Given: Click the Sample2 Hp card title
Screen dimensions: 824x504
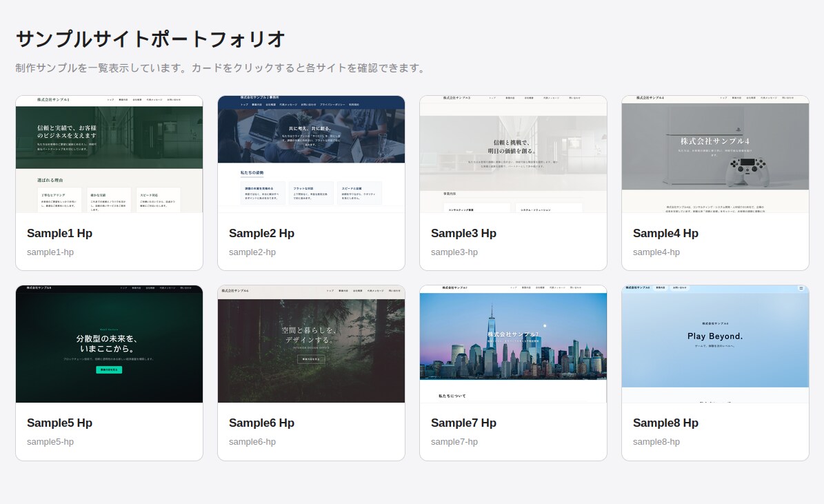Looking at the screenshot, I should pos(262,233).
